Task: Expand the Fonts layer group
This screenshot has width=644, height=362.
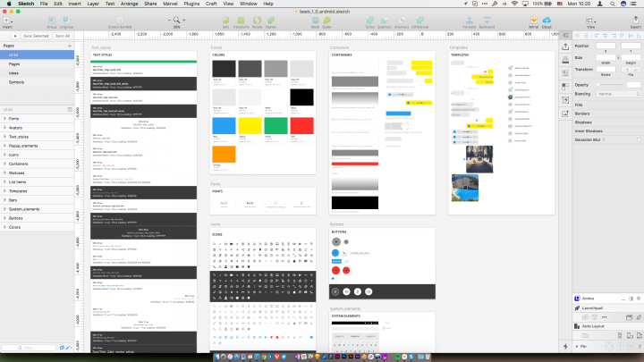Action: tap(4, 119)
